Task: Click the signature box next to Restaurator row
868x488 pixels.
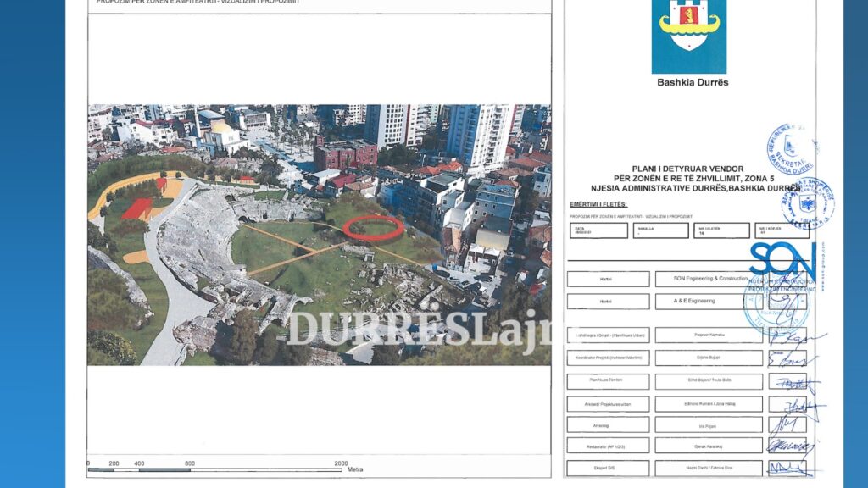Action: coord(788,446)
